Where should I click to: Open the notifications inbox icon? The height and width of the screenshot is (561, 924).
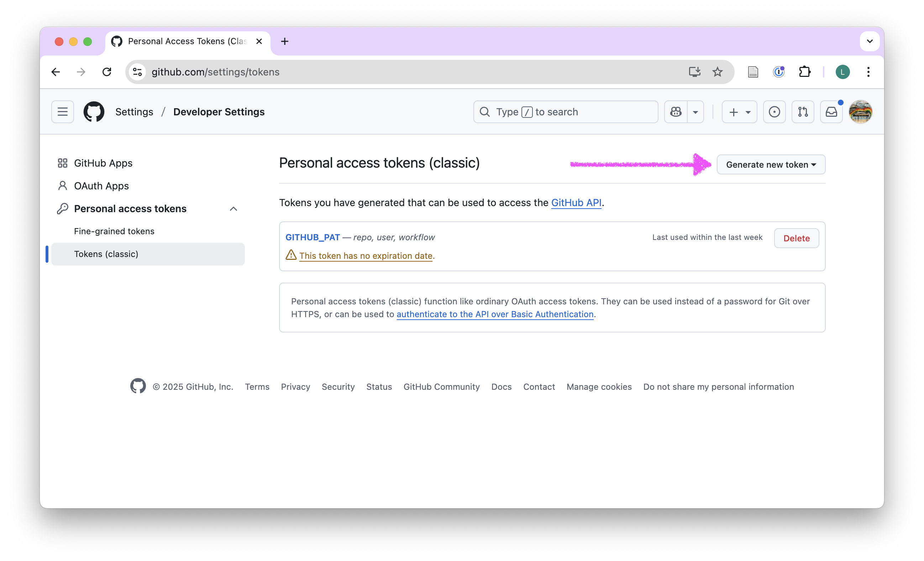(x=831, y=112)
